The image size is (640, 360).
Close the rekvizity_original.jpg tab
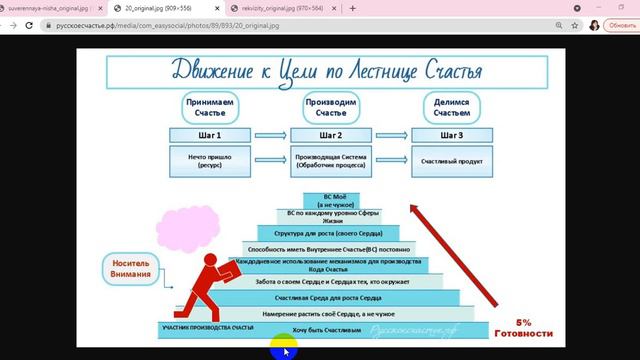coord(334,8)
